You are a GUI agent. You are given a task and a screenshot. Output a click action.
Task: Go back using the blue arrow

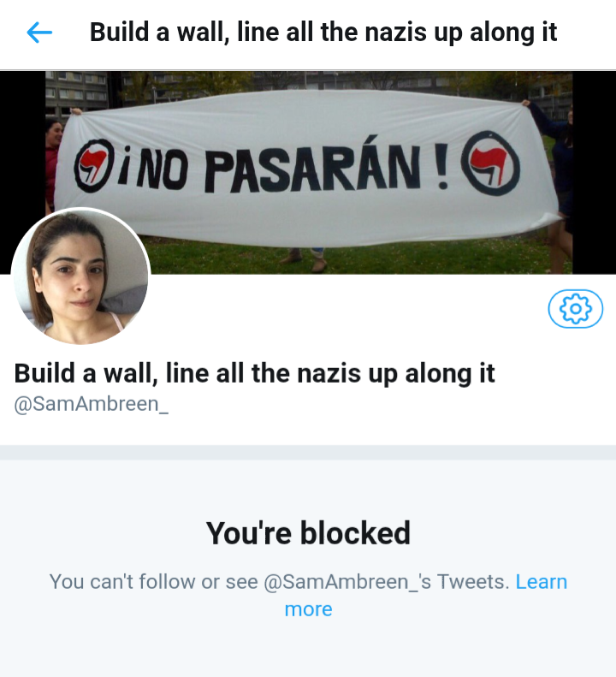point(39,33)
